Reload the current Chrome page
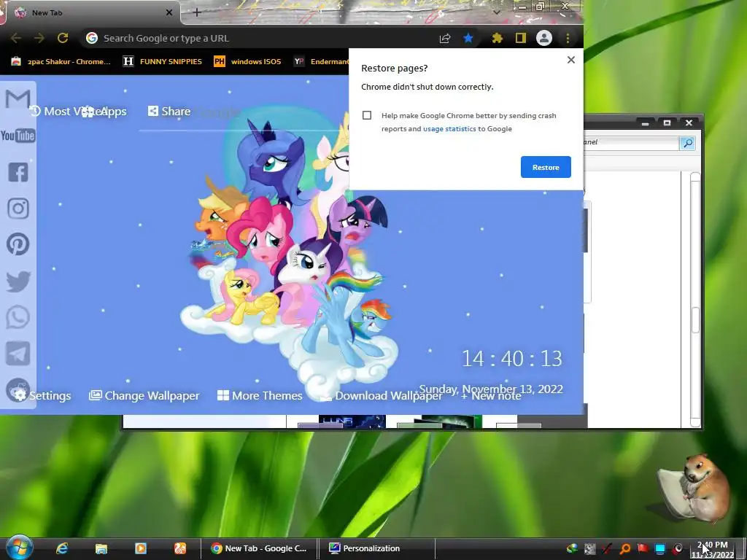Viewport: 747px width, 560px height. click(x=63, y=38)
